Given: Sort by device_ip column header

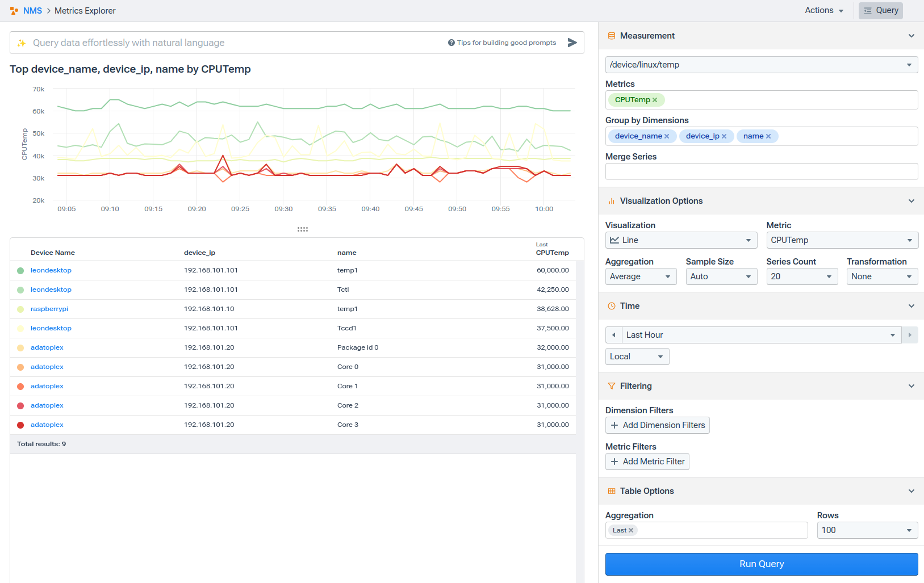Looking at the screenshot, I should point(199,253).
